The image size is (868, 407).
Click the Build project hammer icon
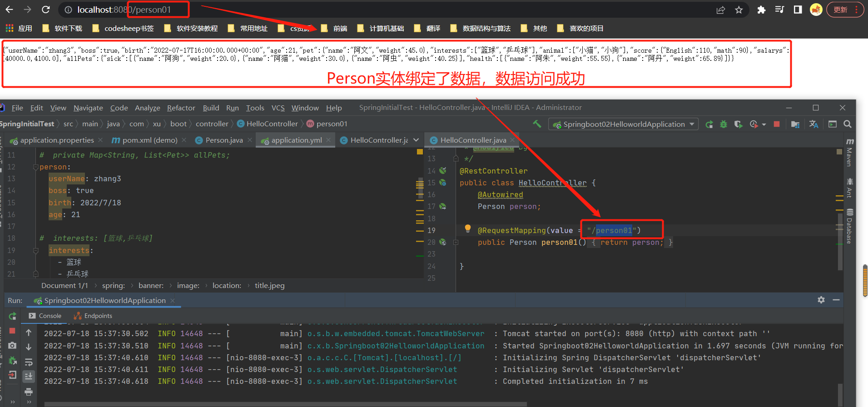click(x=537, y=124)
